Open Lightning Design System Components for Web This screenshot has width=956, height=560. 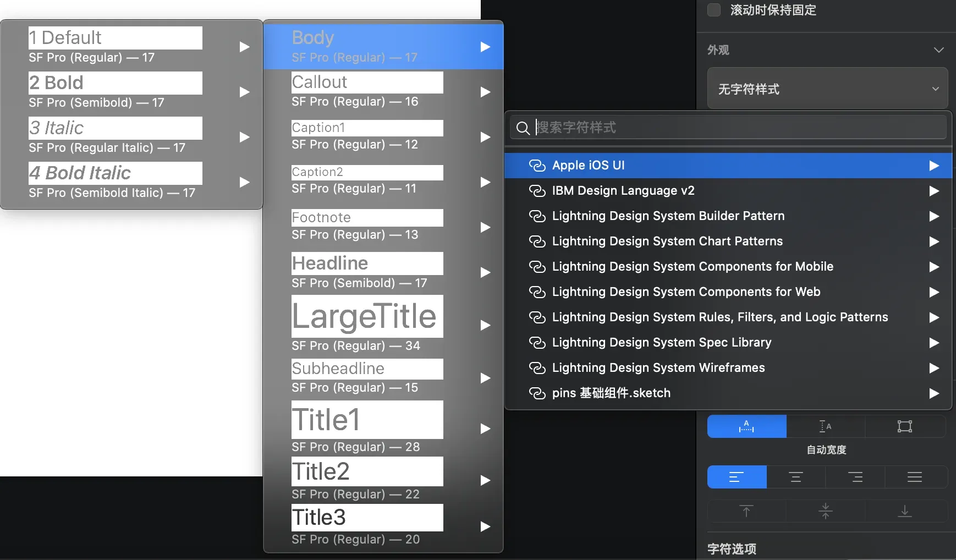click(x=728, y=292)
